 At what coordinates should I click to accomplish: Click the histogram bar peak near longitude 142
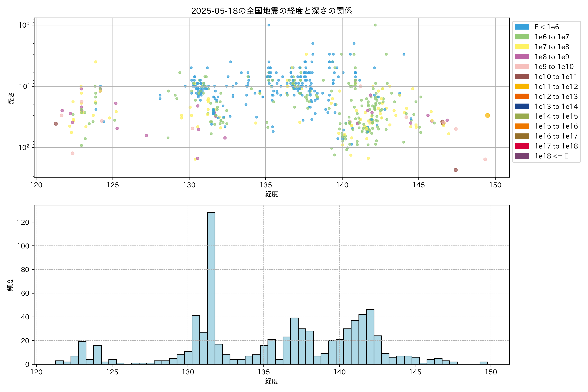[370, 336]
